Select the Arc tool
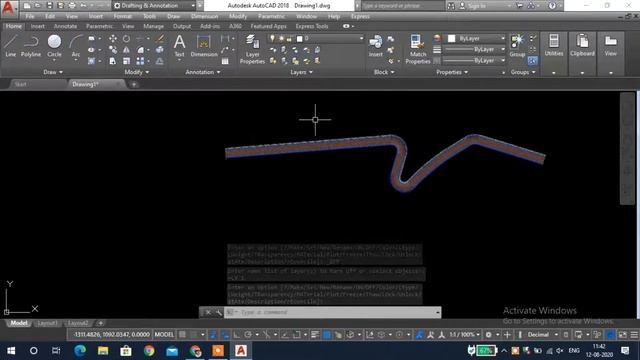This screenshot has width=640, height=360. click(76, 46)
